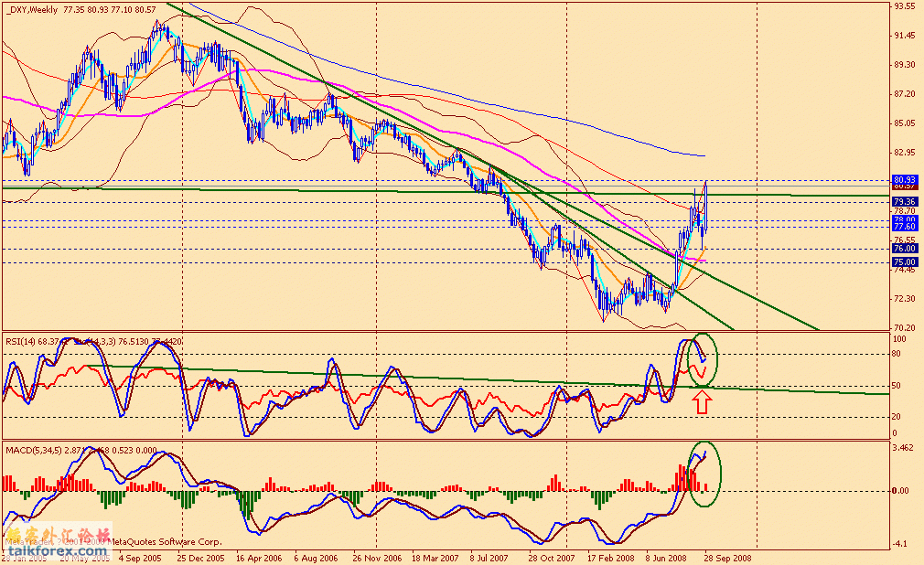Click the 17 Feb 2008 date label
The height and width of the screenshot is (565, 924).
[x=611, y=558]
